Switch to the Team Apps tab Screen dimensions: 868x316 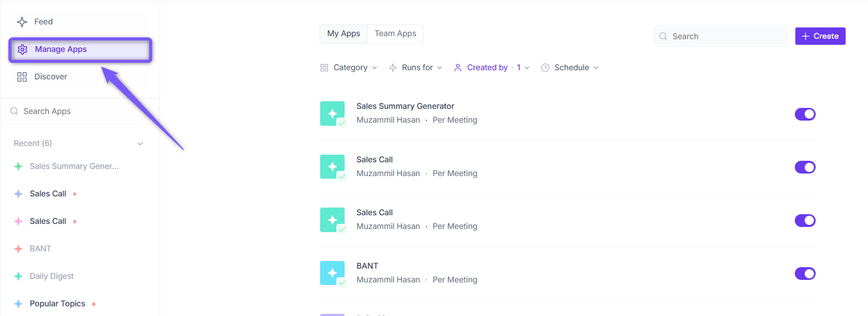pyautogui.click(x=395, y=34)
